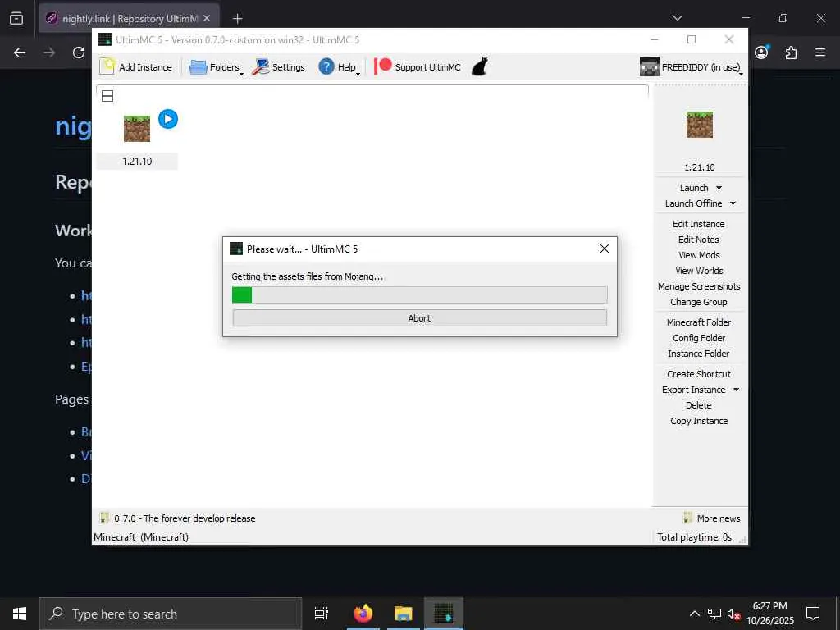The height and width of the screenshot is (630, 840).
Task: Open View Mods
Action: (699, 255)
